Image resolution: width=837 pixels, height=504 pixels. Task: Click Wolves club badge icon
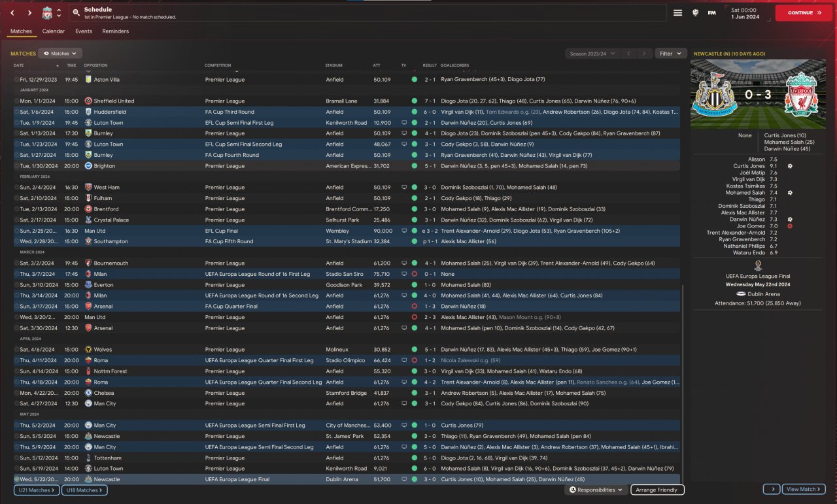pyautogui.click(x=88, y=350)
